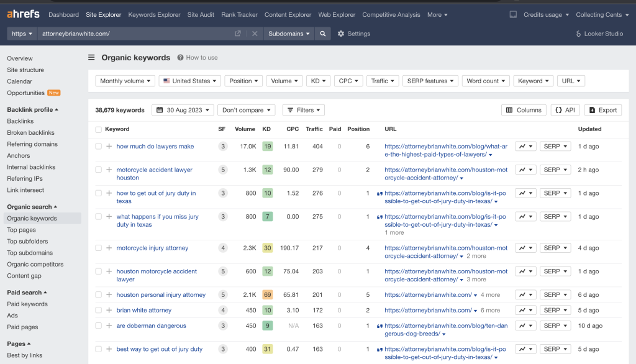The height and width of the screenshot is (364, 636).
Task: Open the 30 Aug 2023 date picker
Action: click(183, 110)
